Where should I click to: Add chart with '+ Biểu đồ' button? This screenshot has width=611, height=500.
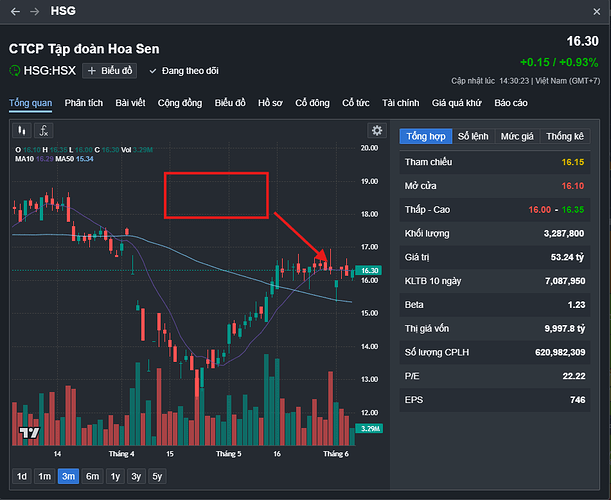tap(110, 70)
